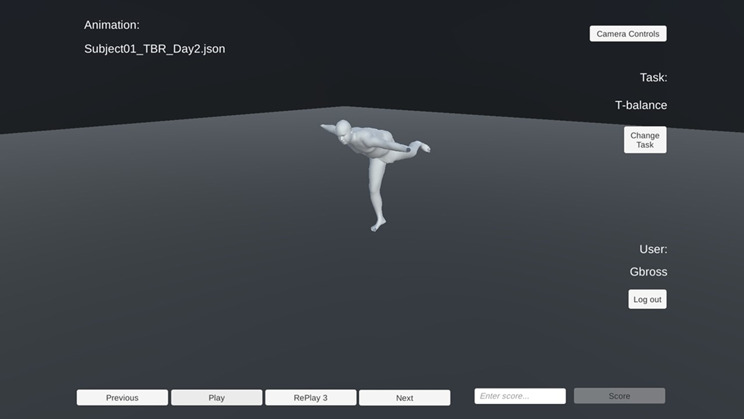Click the Task: heading label
This screenshot has width=744, height=419.
click(653, 77)
